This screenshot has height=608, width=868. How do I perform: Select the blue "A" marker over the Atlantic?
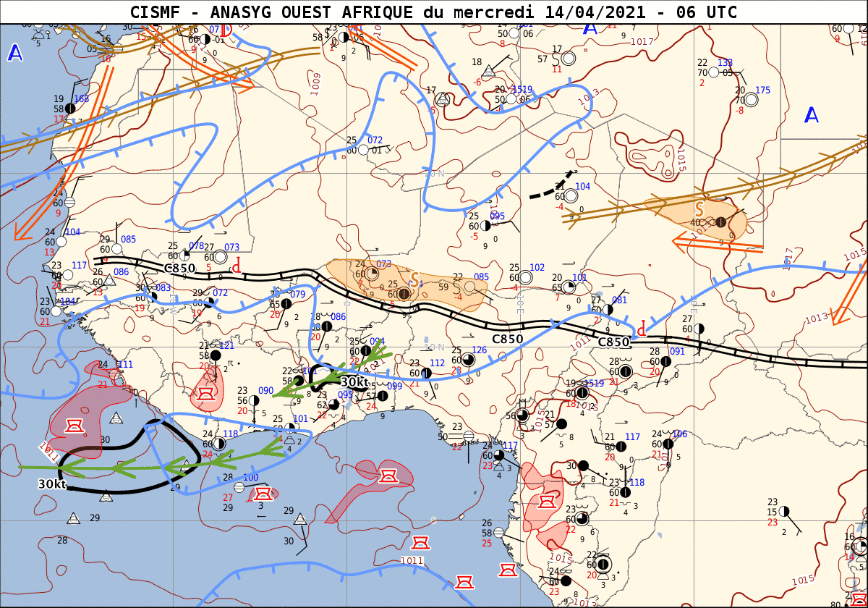tap(15, 53)
